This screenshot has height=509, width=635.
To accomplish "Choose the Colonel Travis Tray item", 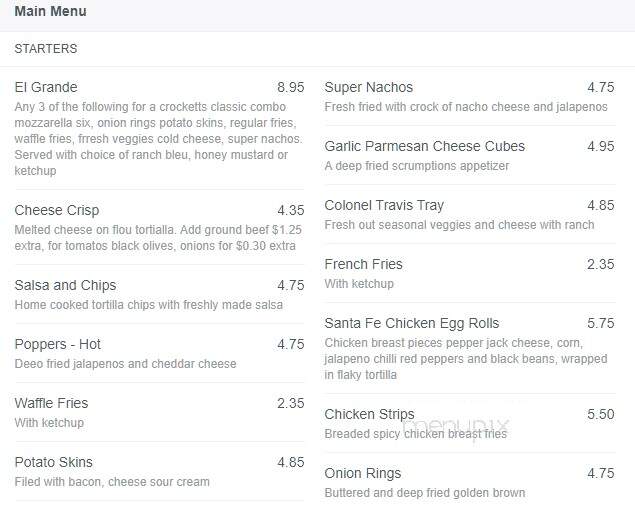I will (384, 205).
